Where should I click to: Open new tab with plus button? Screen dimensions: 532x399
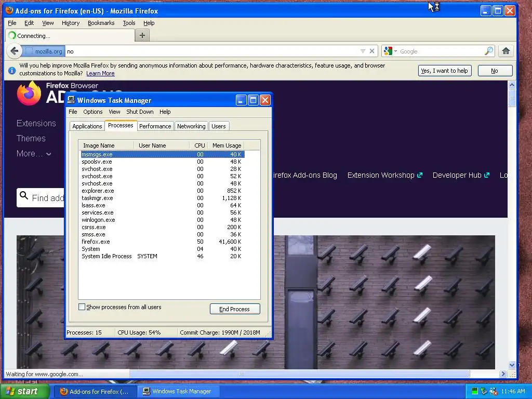coord(142,35)
